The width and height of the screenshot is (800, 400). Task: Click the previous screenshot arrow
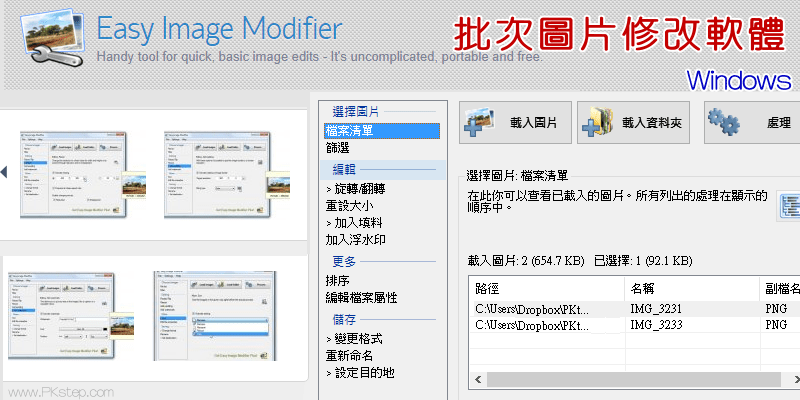point(4,172)
